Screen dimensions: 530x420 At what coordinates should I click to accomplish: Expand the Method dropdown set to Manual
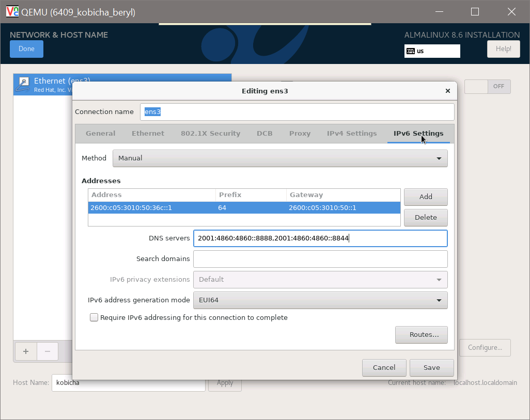click(x=280, y=158)
